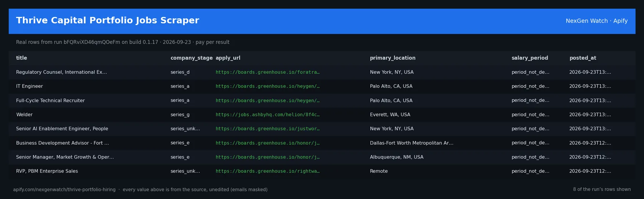Image resolution: width=644 pixels, height=199 pixels.
Task: Click the 'apply_url' column header
Action: pos(228,58)
